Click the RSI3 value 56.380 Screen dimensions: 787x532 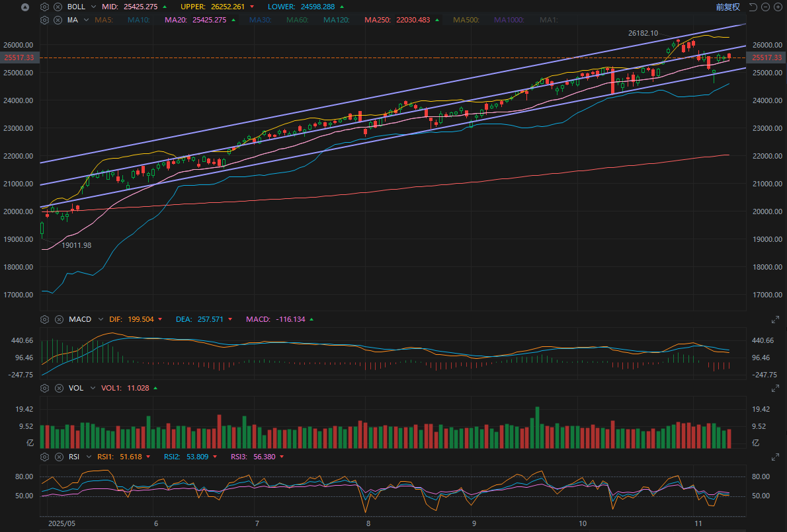tap(264, 457)
